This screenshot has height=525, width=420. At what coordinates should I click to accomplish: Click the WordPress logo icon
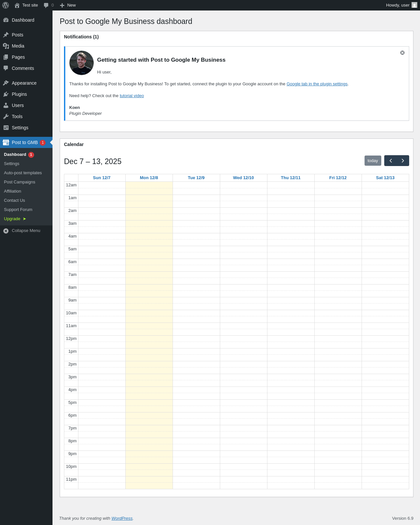point(6,5)
